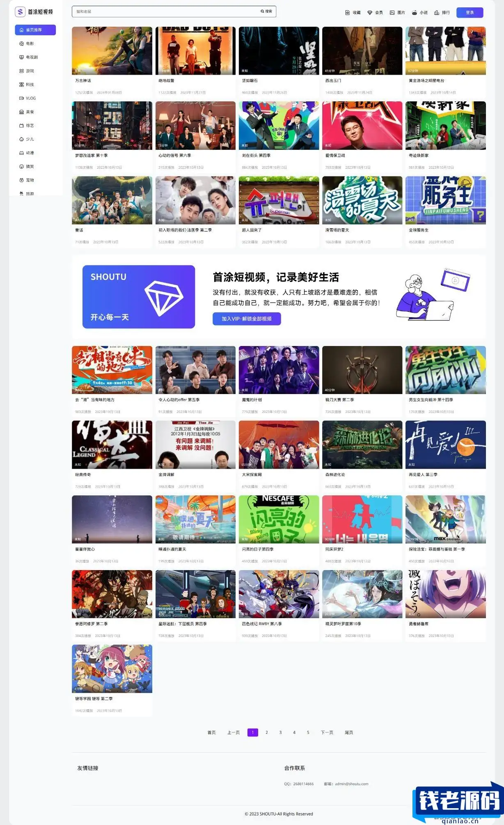Go to pagination page 5
This screenshot has height=825, width=504.
(308, 732)
